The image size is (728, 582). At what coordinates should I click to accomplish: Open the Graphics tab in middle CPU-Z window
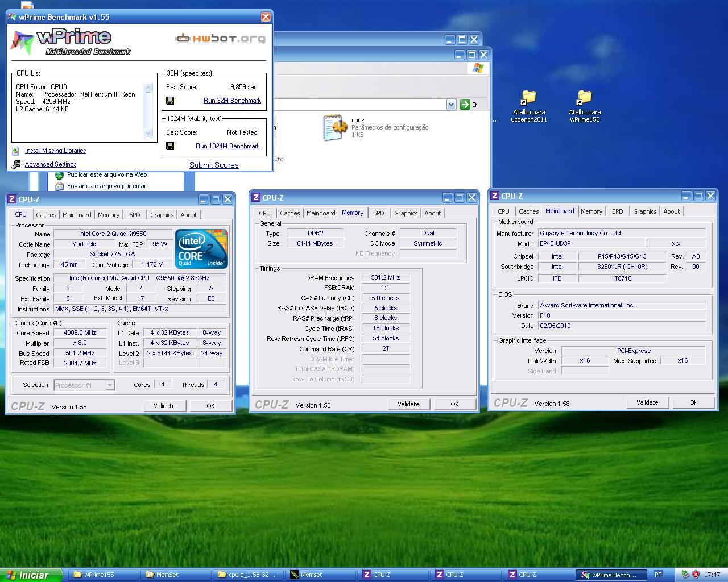pyautogui.click(x=406, y=213)
